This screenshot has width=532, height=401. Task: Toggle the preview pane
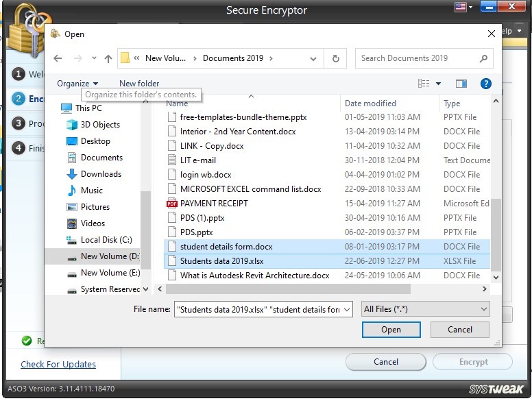point(461,84)
